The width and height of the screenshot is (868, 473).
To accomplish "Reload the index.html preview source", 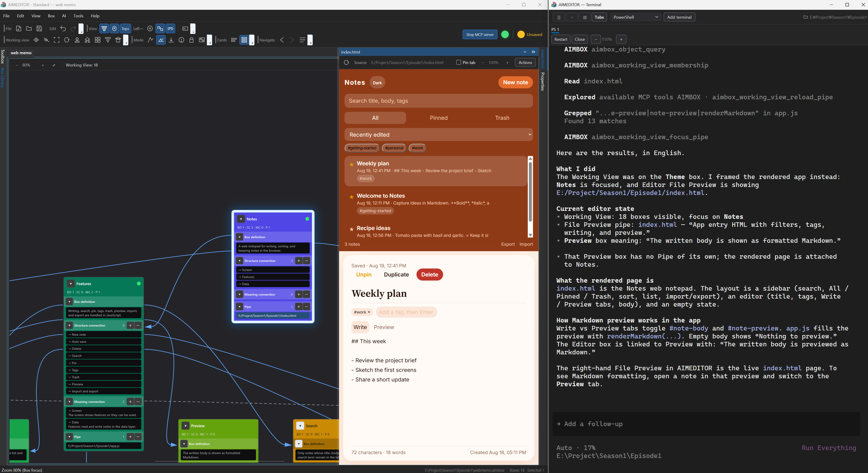I will point(346,62).
